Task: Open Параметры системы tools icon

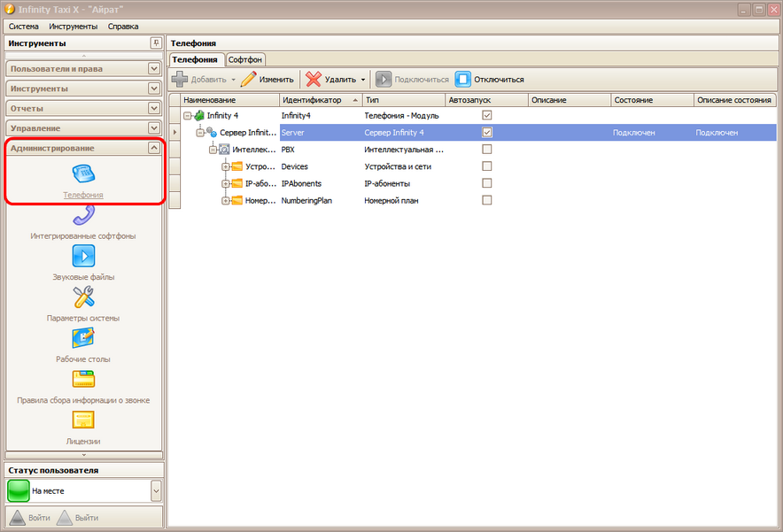Action: pyautogui.click(x=83, y=297)
